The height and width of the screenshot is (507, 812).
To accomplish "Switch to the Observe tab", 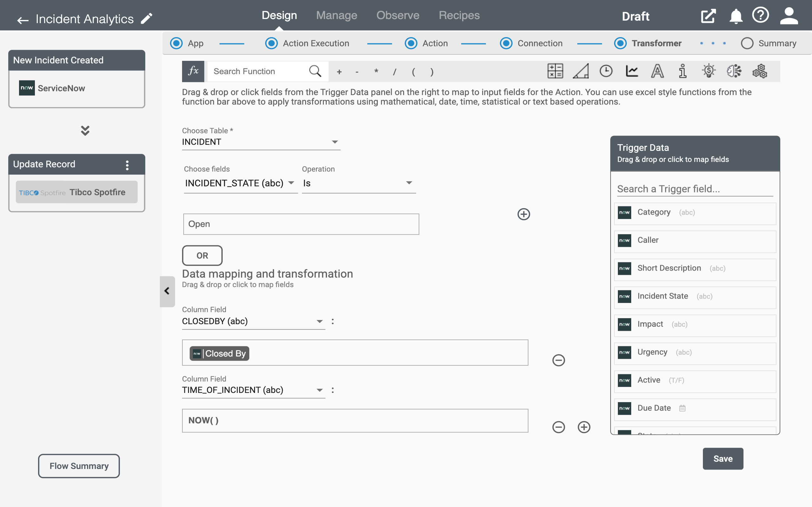I will (x=397, y=16).
